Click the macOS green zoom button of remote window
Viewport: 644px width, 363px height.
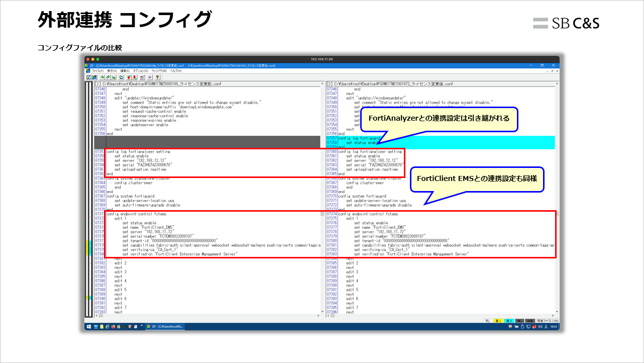click(x=98, y=59)
